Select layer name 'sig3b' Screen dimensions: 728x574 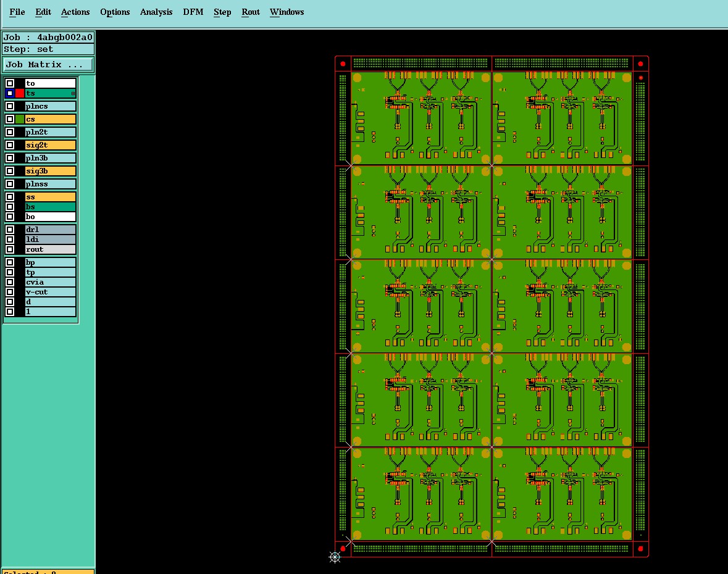[50, 171]
